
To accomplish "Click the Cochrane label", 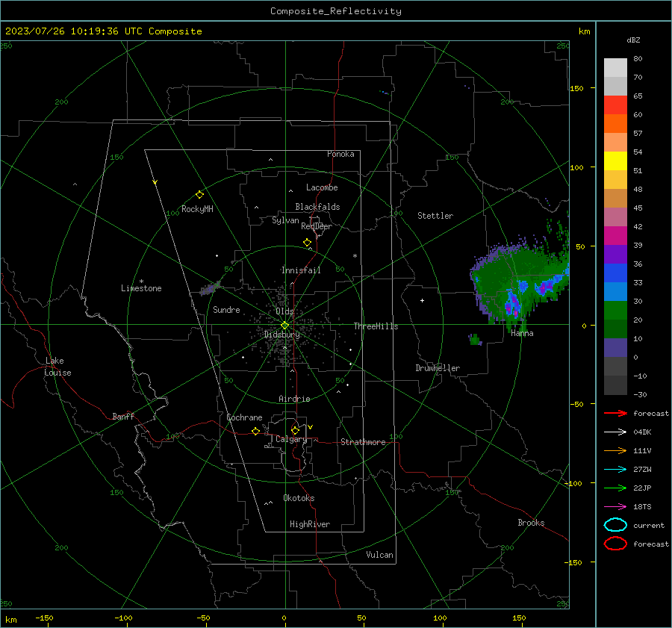I will [244, 417].
